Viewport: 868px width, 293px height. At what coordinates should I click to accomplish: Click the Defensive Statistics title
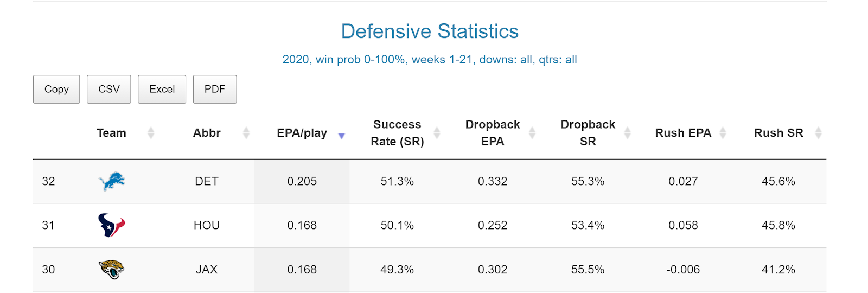click(430, 31)
